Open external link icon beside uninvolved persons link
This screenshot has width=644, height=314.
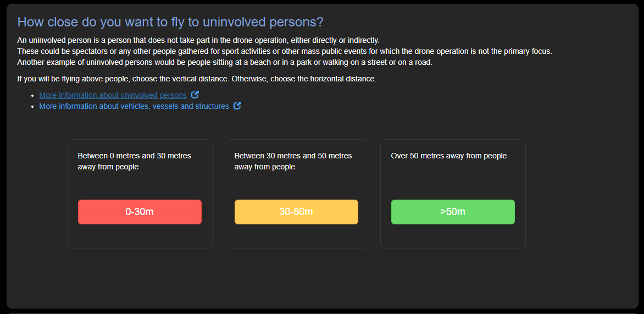[x=195, y=95]
